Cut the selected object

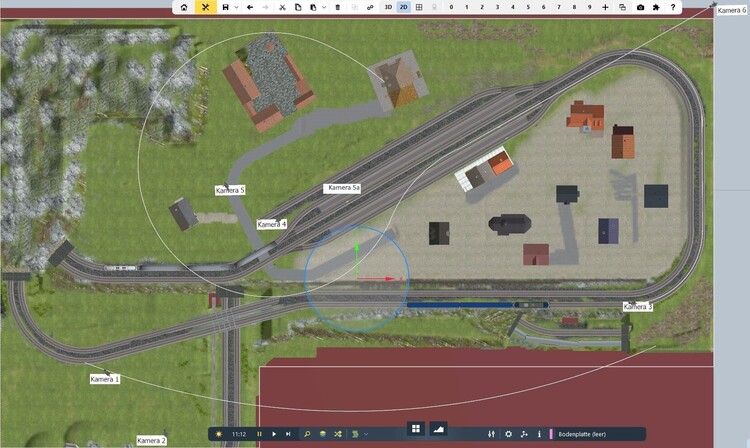point(282,7)
